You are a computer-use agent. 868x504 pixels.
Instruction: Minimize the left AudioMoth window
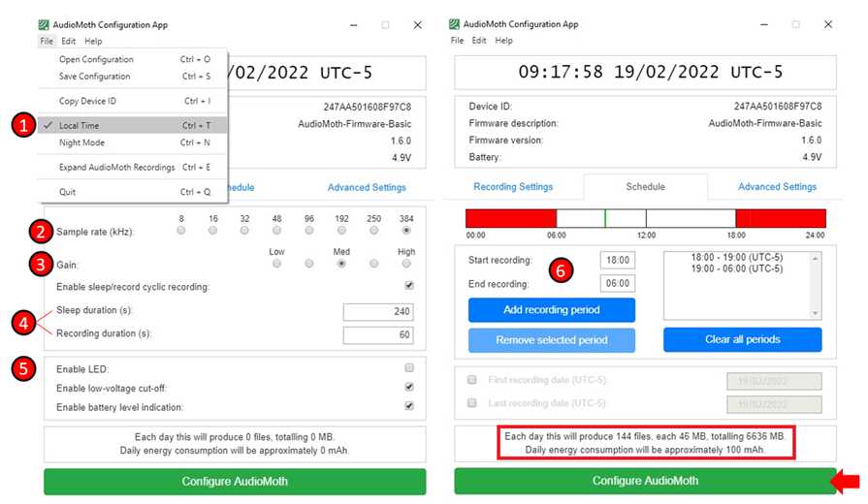pyautogui.click(x=354, y=25)
